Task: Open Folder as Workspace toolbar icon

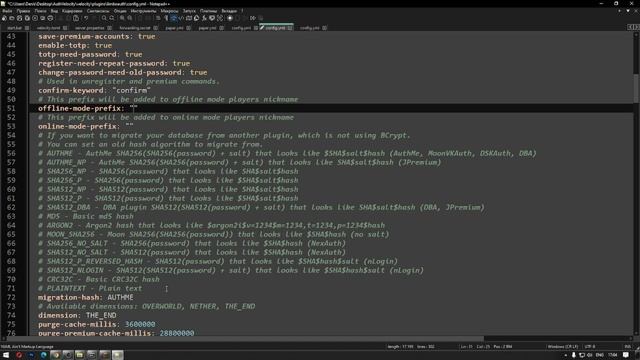Action: point(212,18)
